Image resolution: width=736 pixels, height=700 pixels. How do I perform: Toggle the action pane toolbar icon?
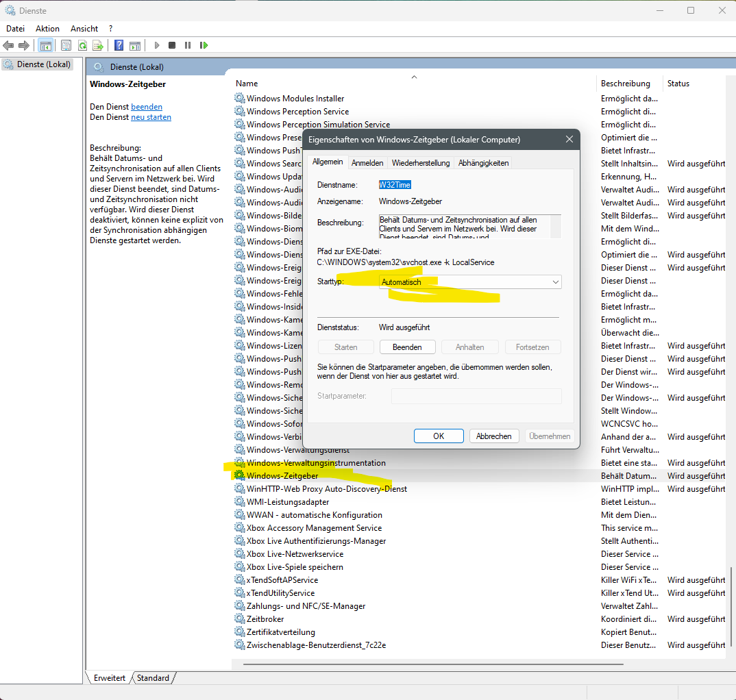click(135, 45)
